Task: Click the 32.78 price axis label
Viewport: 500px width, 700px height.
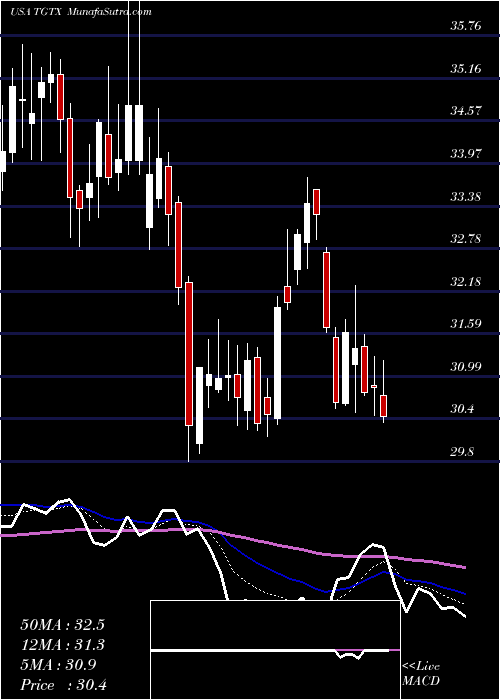Action: pos(466,239)
